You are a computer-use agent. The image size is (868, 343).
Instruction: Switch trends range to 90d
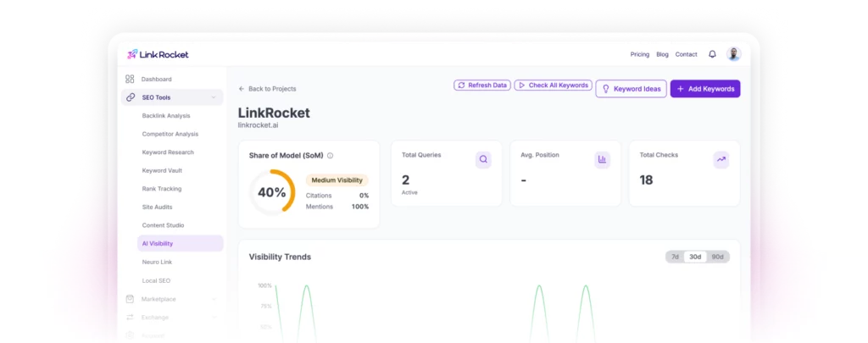click(x=717, y=257)
